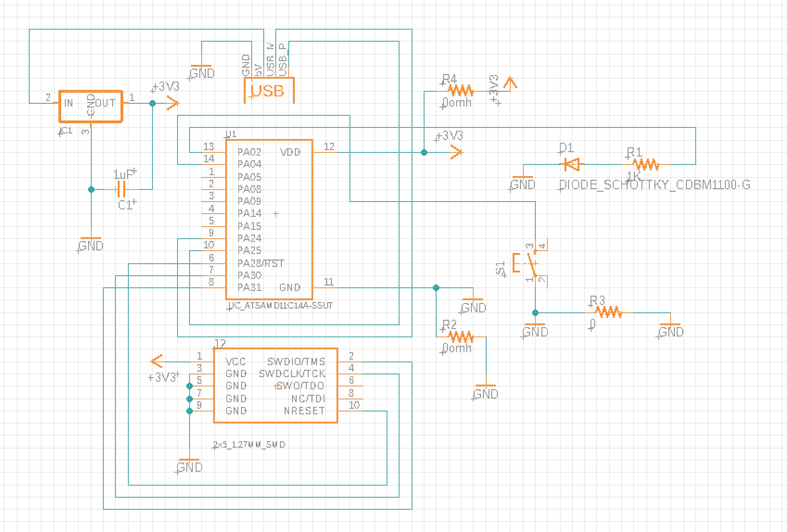The width and height of the screenshot is (787, 532).
Task: Click the +3V3 arrow at VDD pin 12
Action: click(x=457, y=152)
